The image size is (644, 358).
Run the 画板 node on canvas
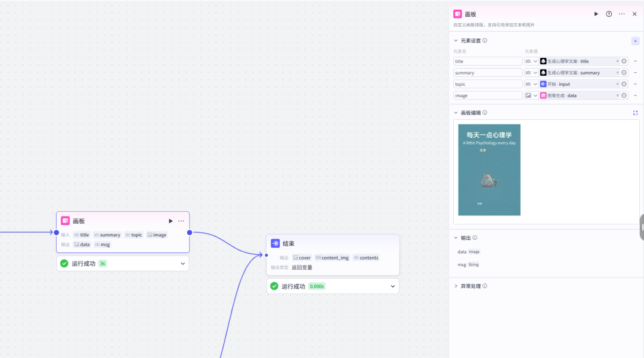point(171,221)
